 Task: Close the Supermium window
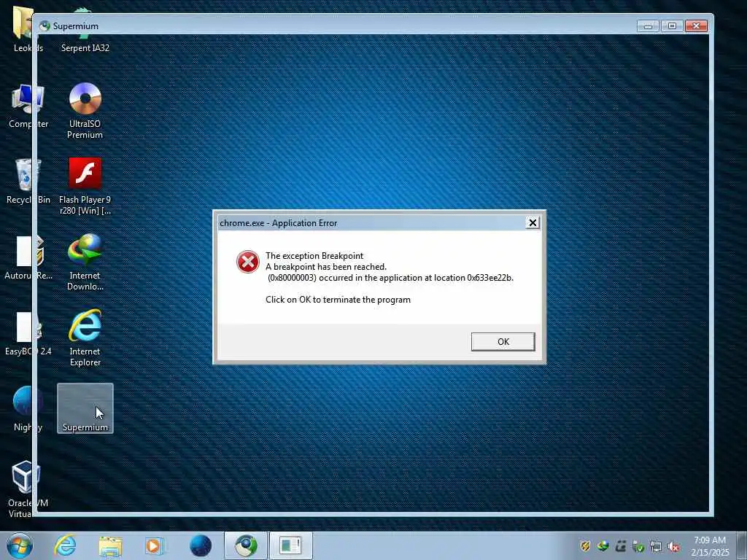coord(696,26)
